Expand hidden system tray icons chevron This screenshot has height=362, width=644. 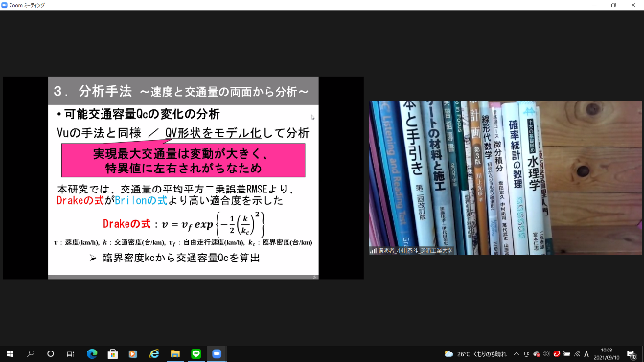[x=517, y=354]
